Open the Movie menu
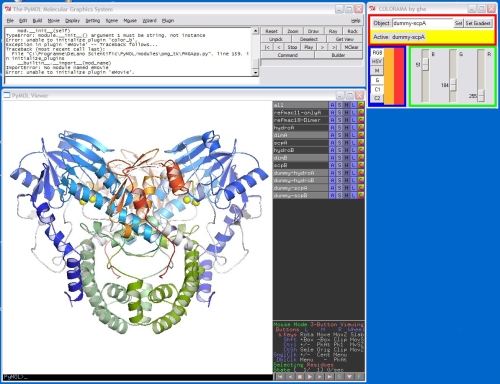The width and height of the screenshot is (500, 384). tap(54, 21)
